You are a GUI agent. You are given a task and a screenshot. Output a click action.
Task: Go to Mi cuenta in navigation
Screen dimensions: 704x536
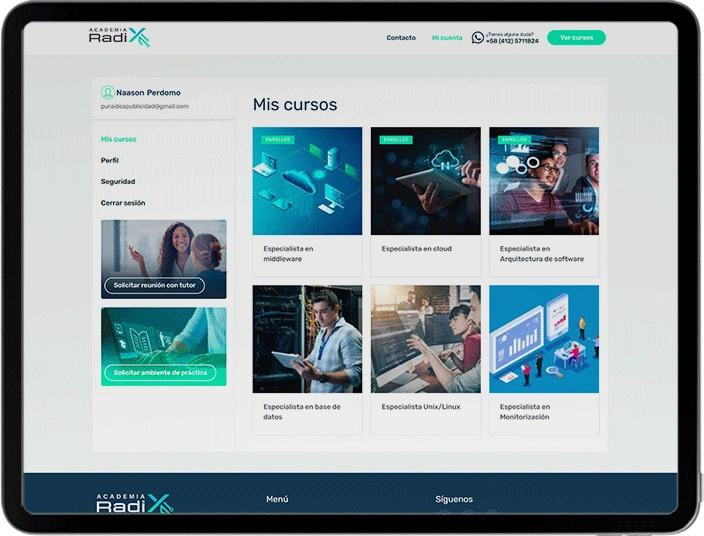pyautogui.click(x=447, y=38)
